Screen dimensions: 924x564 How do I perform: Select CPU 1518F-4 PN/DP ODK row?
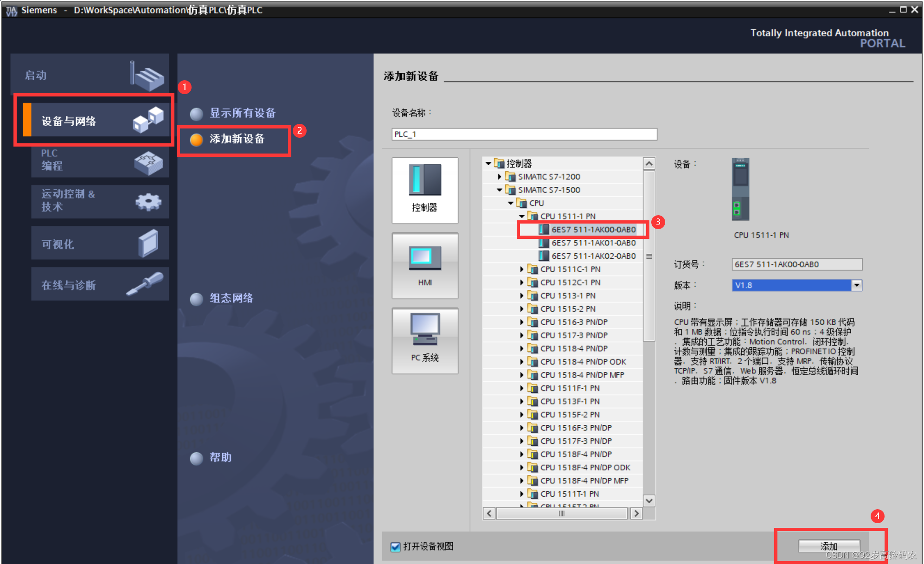(x=562, y=468)
